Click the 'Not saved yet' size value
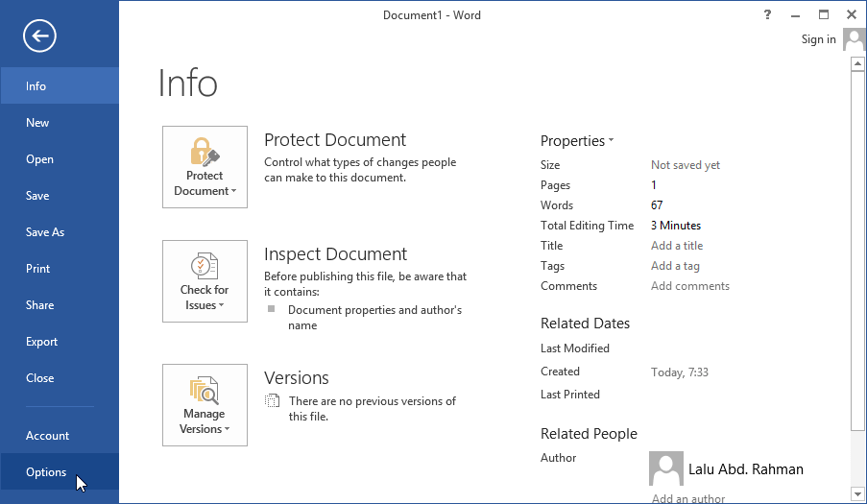The width and height of the screenshot is (867, 504). pos(686,165)
